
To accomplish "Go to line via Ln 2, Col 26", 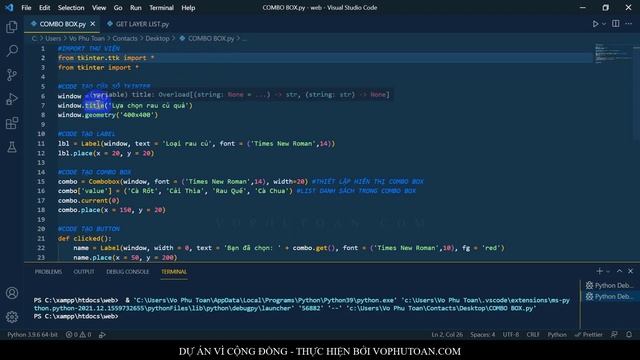I will 447,335.
